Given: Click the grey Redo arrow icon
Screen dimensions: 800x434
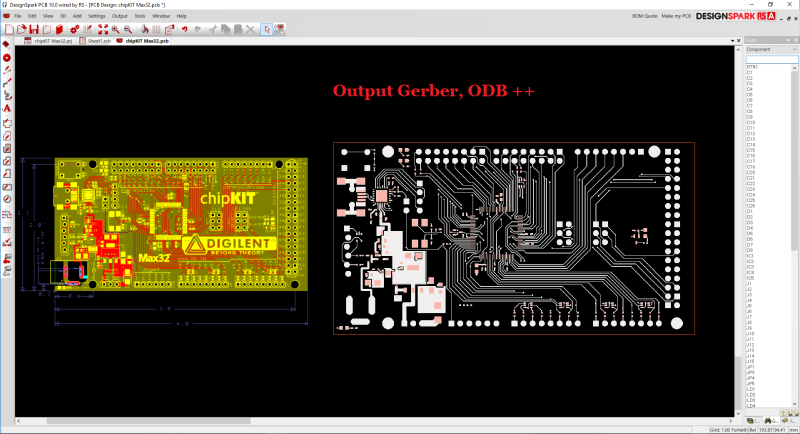Looking at the screenshot, I should pos(197,30).
